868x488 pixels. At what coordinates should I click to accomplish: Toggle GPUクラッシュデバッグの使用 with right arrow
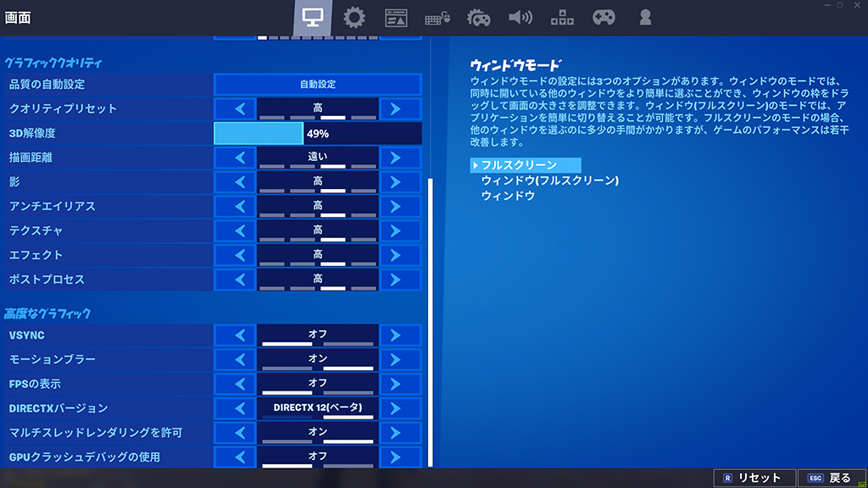tap(400, 457)
